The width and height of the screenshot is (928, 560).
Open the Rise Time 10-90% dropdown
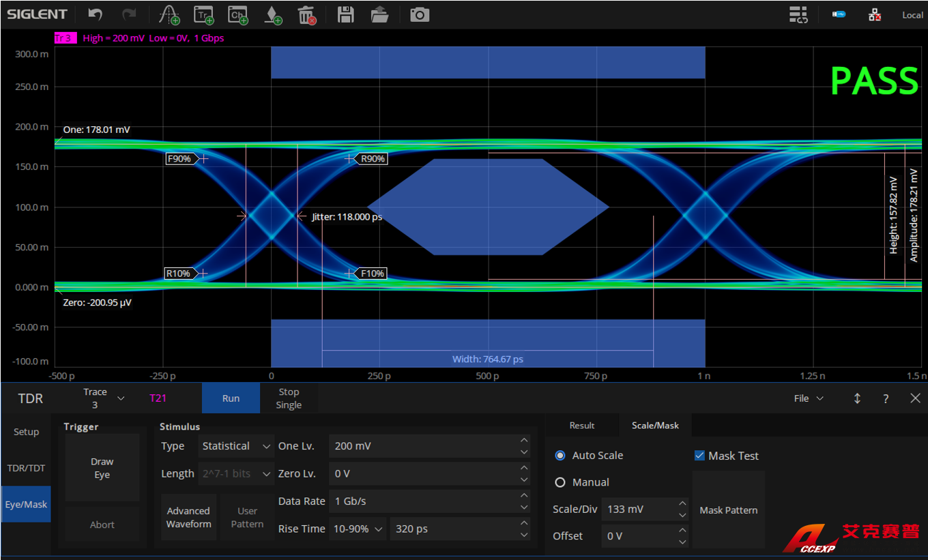point(358,529)
